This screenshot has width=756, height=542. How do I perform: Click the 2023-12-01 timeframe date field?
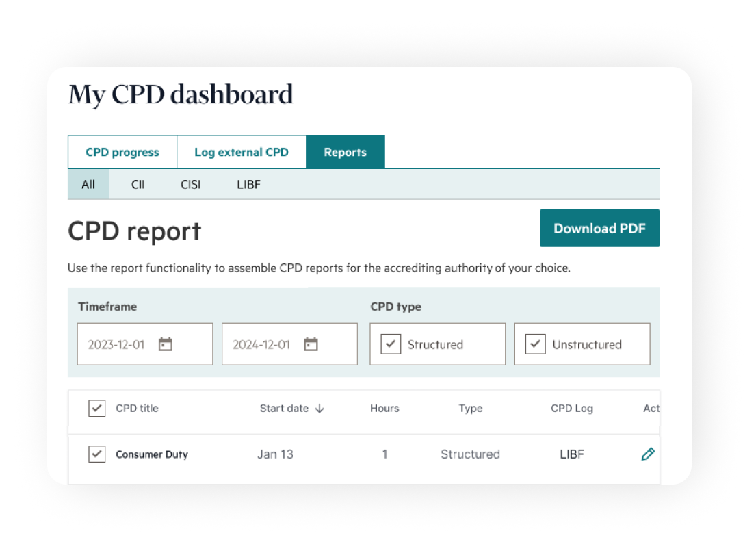coord(116,344)
